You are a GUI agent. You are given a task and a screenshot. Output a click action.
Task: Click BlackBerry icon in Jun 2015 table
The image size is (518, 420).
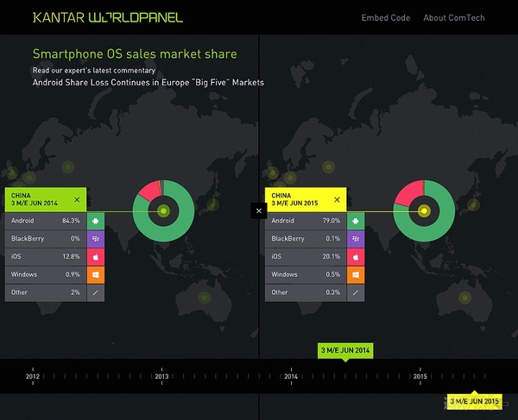tap(356, 239)
